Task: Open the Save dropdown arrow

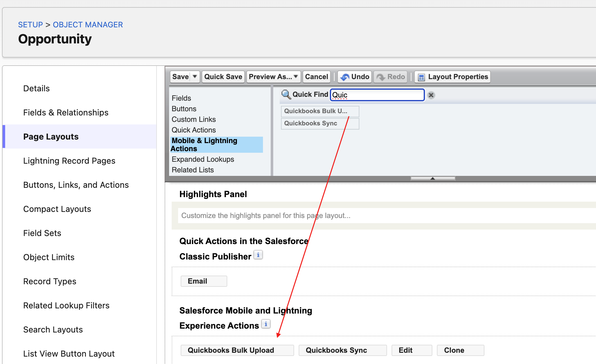Action: (x=195, y=77)
